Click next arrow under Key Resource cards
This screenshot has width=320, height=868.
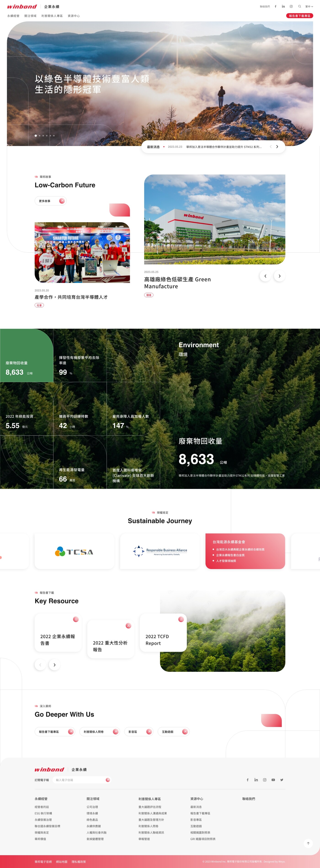pos(54,665)
